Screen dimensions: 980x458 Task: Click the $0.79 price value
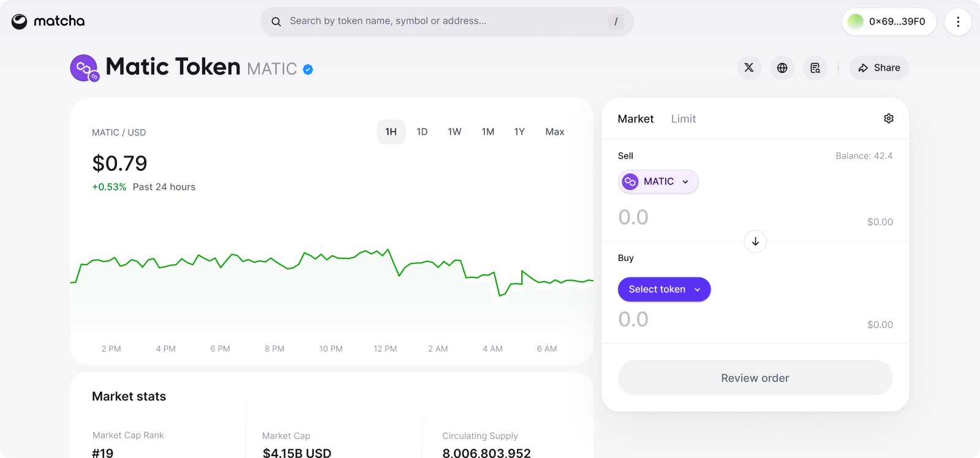click(119, 163)
